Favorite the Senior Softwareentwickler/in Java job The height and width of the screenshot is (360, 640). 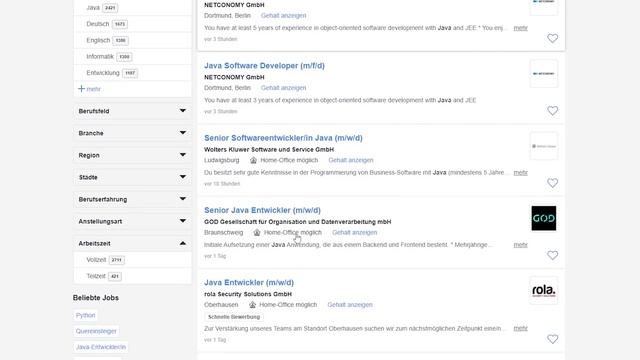[552, 183]
